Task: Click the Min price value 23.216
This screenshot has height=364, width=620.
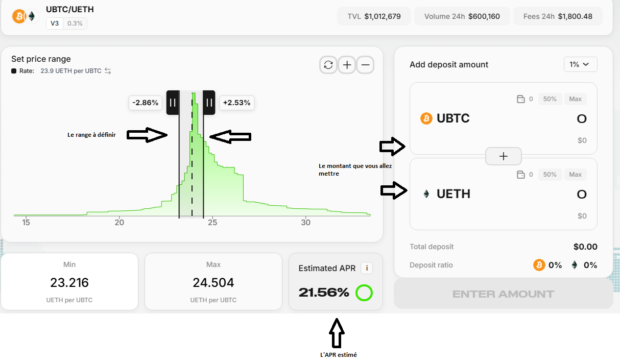Action: (x=69, y=282)
